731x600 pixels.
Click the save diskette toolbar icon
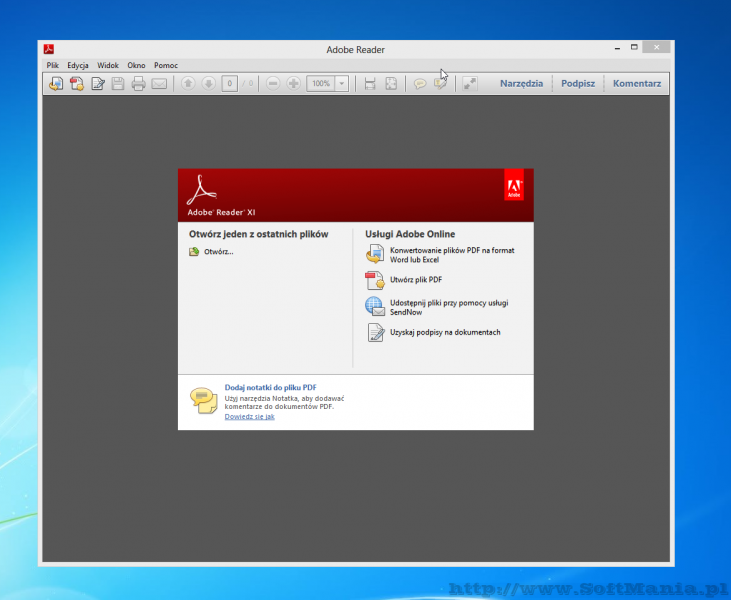118,84
